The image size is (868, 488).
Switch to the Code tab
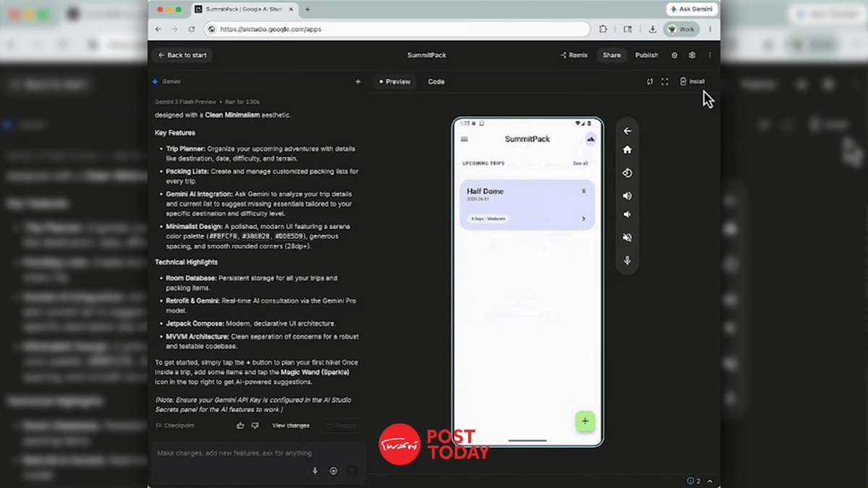(x=436, y=82)
